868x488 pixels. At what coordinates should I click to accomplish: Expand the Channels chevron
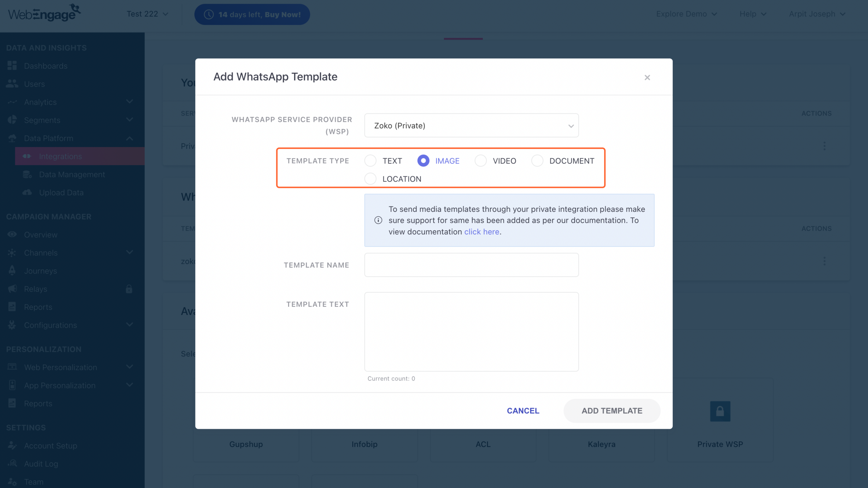(129, 252)
